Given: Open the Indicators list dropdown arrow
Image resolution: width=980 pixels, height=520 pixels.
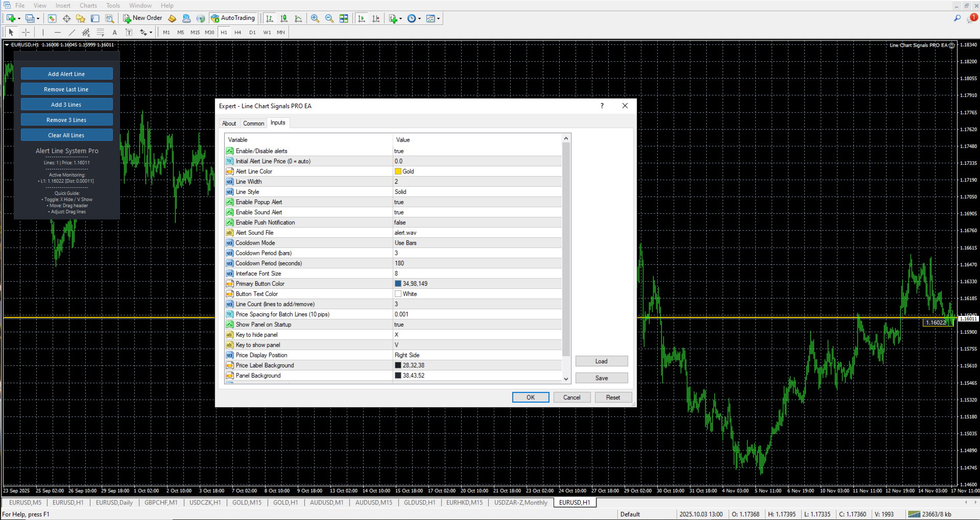Looking at the screenshot, I should point(400,19).
